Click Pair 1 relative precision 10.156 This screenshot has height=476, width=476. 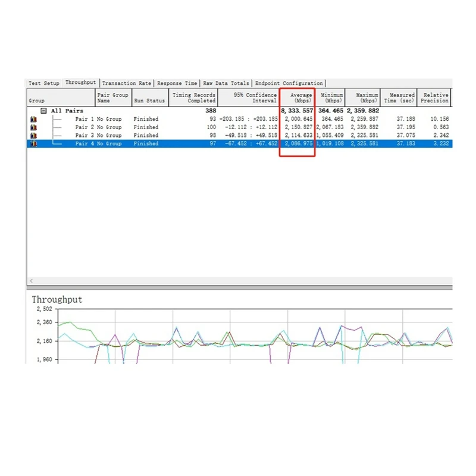coord(440,119)
